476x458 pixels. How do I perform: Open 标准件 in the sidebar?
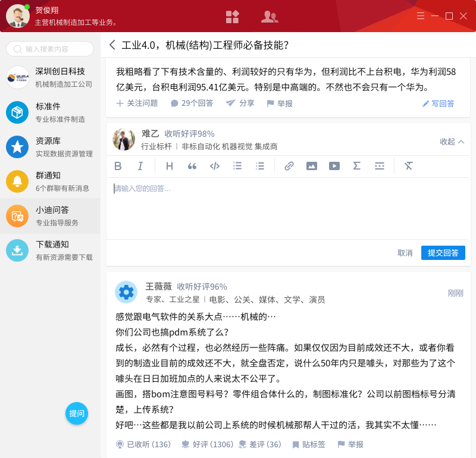point(50,112)
